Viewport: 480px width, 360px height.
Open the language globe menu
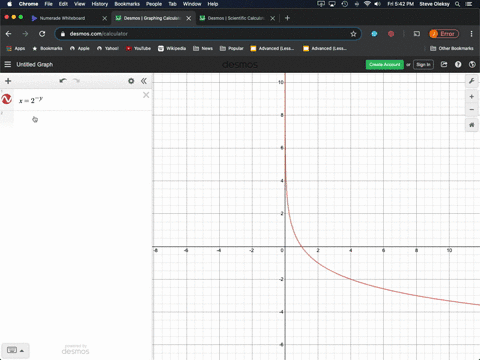(472, 64)
